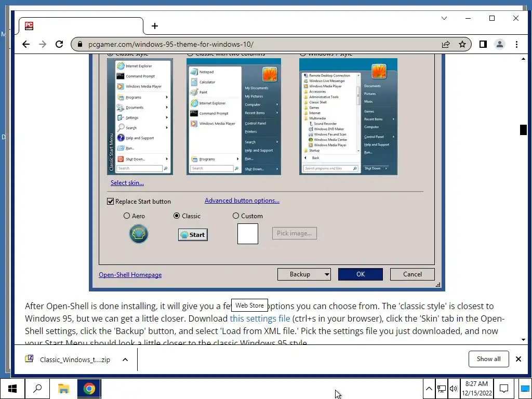Screen dimensions: 532x399
Task: Reload the PC Gamer page
Action: (x=59, y=44)
